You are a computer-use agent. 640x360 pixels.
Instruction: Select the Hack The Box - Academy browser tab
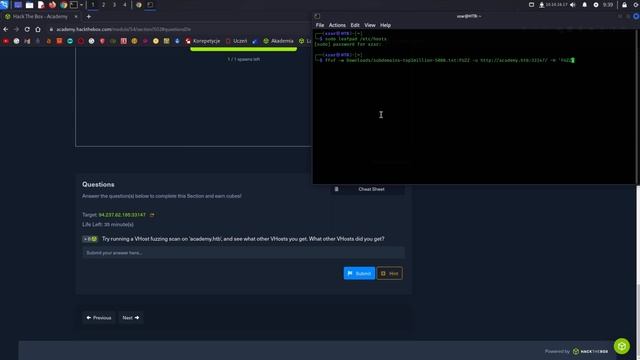(40, 17)
